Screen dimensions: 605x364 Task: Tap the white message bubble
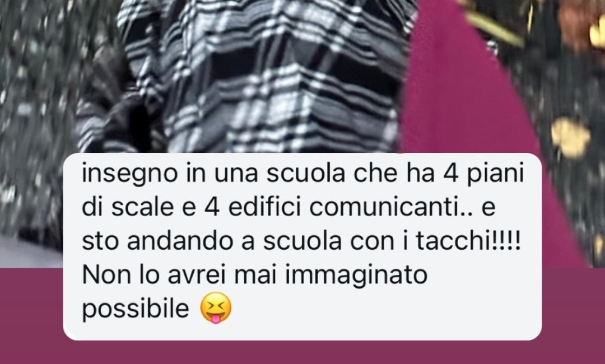[x=302, y=247]
